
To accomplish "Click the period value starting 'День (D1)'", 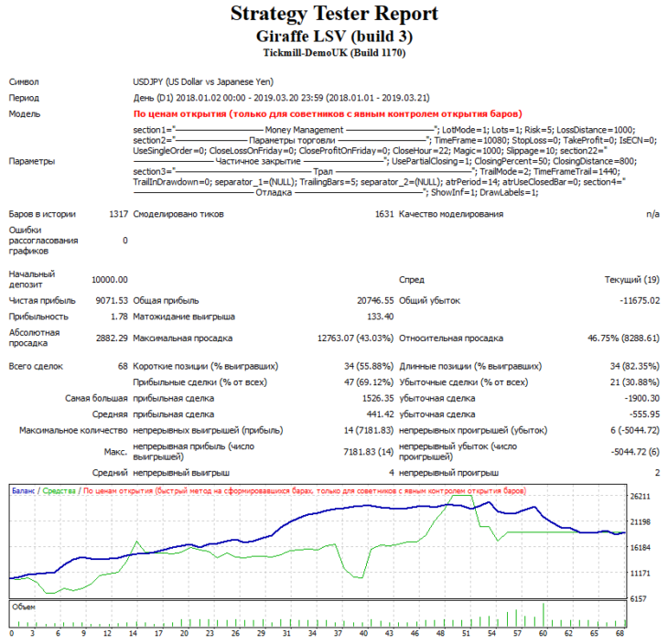I will click(281, 98).
